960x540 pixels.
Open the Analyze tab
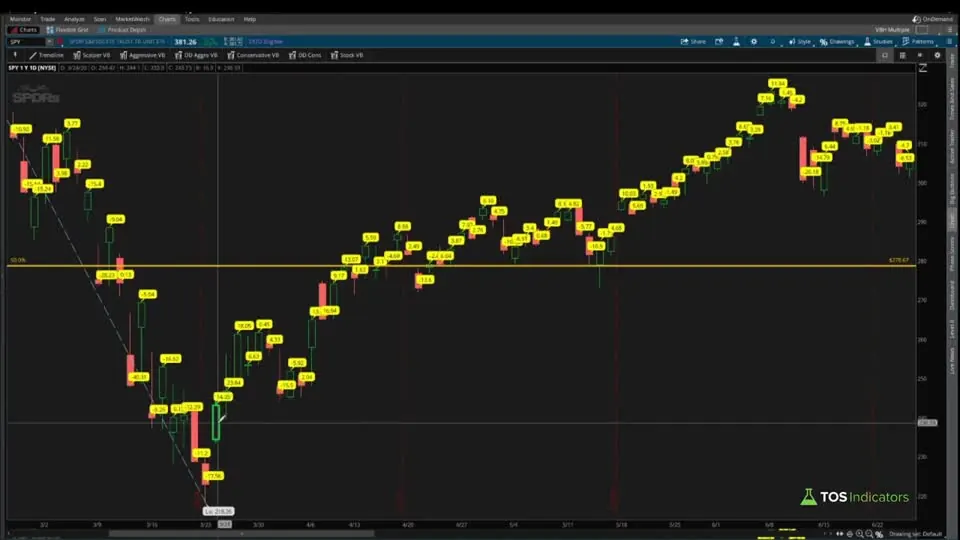[74, 19]
